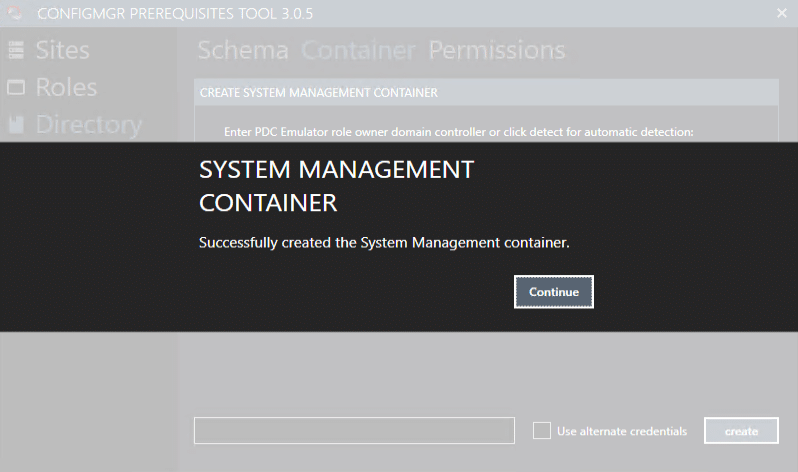Open the Sites section
Screen dimensions: 798x472
coord(62,50)
